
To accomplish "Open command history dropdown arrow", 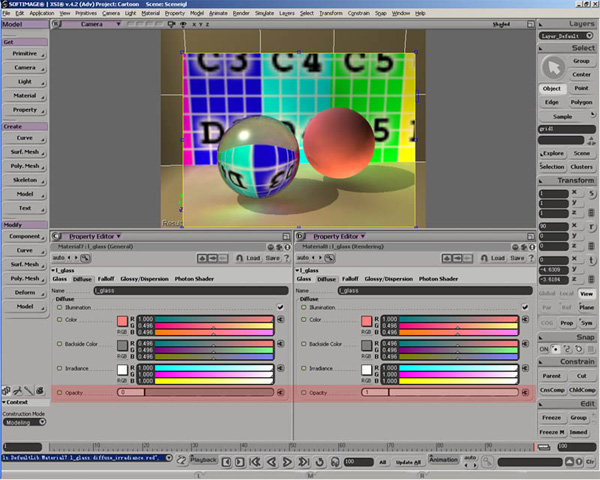I will 169,458.
